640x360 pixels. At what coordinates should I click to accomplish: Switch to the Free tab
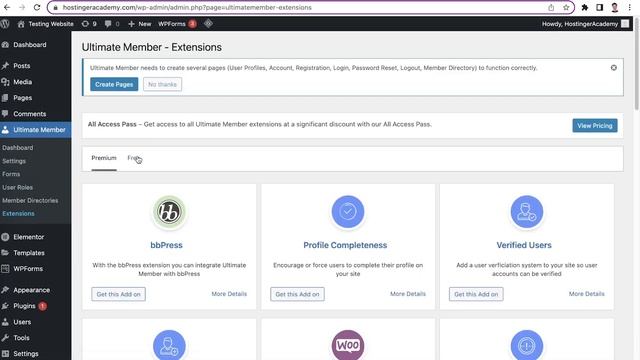coord(133,158)
